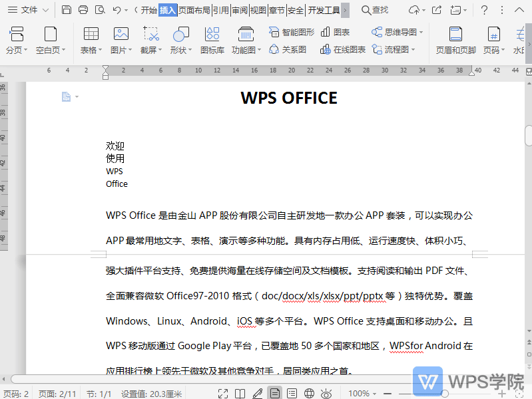This screenshot has width=532, height=399.
Task: Click the WPS OFFICE document title
Action: (x=289, y=98)
